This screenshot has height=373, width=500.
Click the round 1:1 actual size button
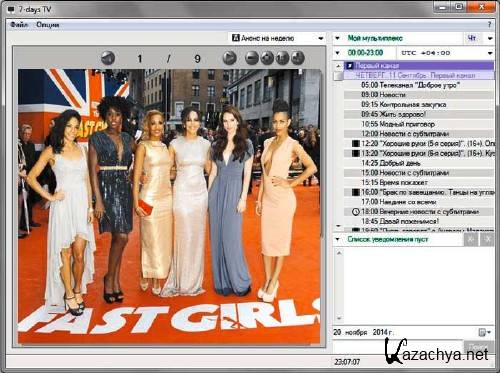point(282,58)
